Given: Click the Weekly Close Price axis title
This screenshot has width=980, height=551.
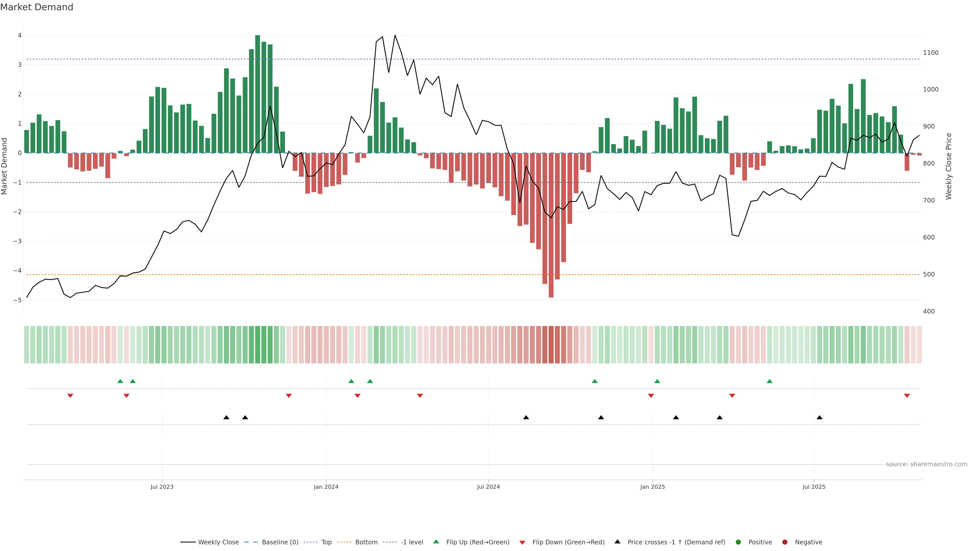Looking at the screenshot, I should click(x=948, y=166).
